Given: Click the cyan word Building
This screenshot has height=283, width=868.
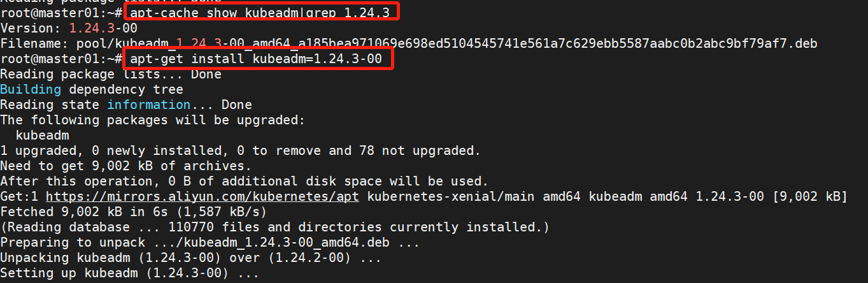Looking at the screenshot, I should pyautogui.click(x=31, y=89).
